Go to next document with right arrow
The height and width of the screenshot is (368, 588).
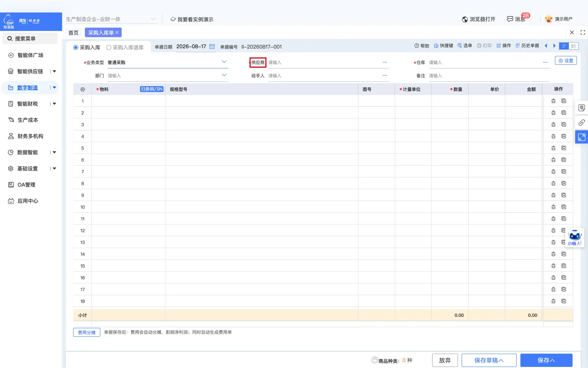coord(554,46)
